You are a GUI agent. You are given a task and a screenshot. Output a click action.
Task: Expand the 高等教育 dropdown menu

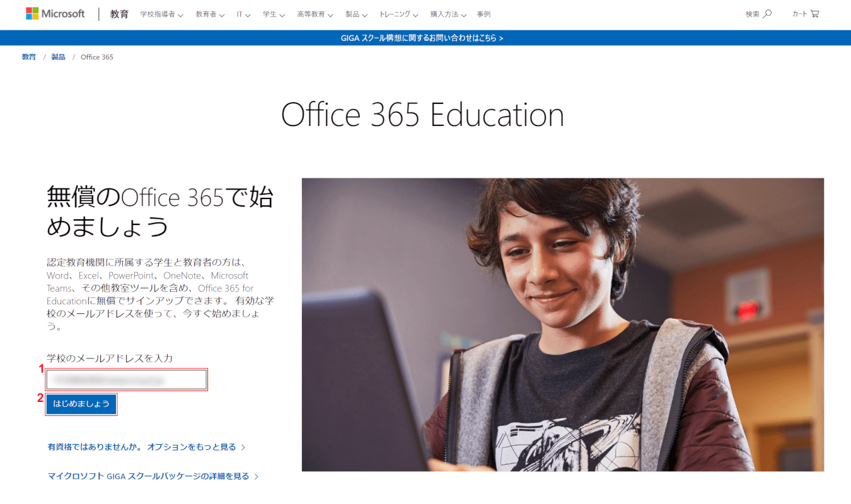[315, 14]
